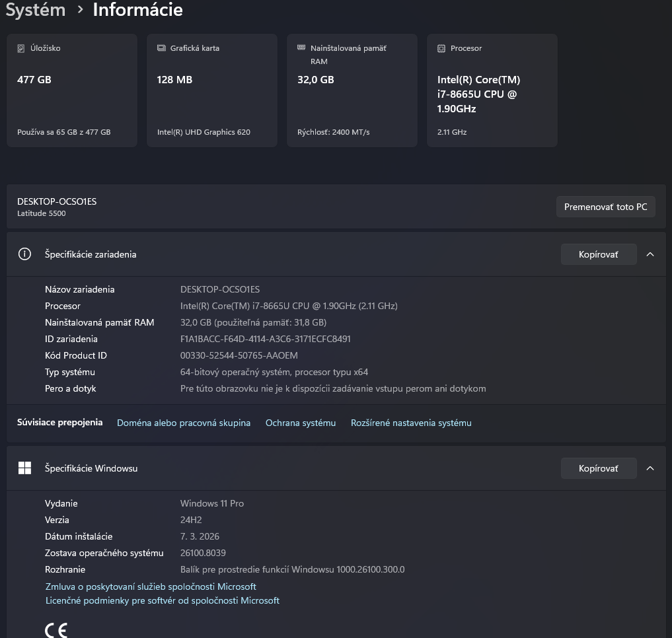
Task: Click the CE certification mark
Action: point(56,629)
